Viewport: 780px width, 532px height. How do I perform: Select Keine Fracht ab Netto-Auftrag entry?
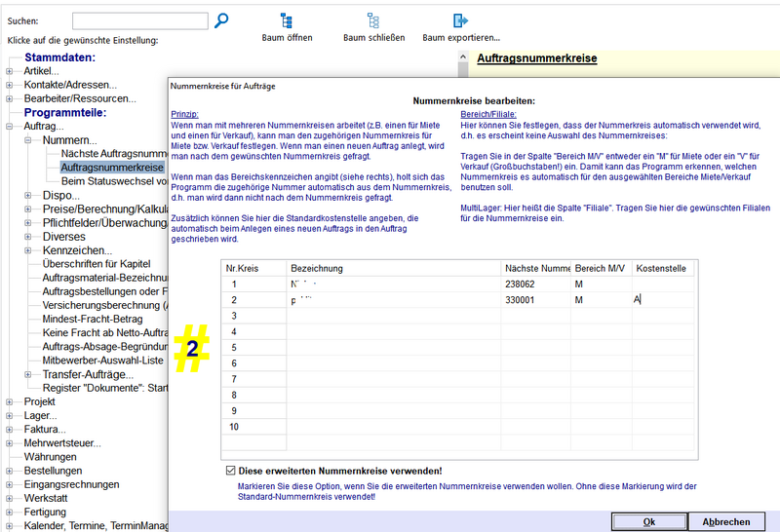click(x=105, y=332)
